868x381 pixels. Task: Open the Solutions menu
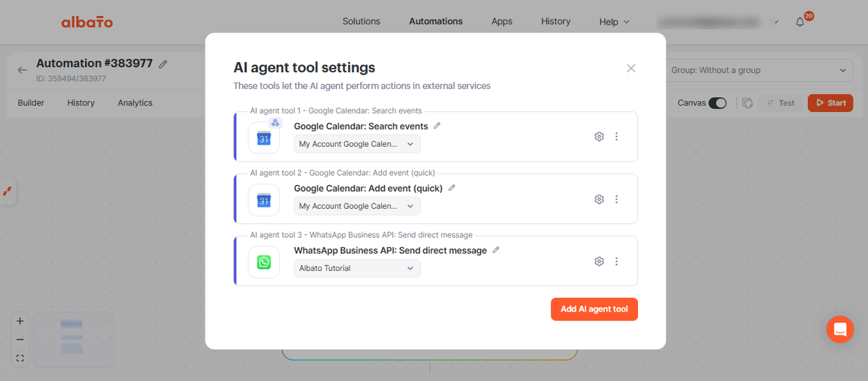(361, 22)
